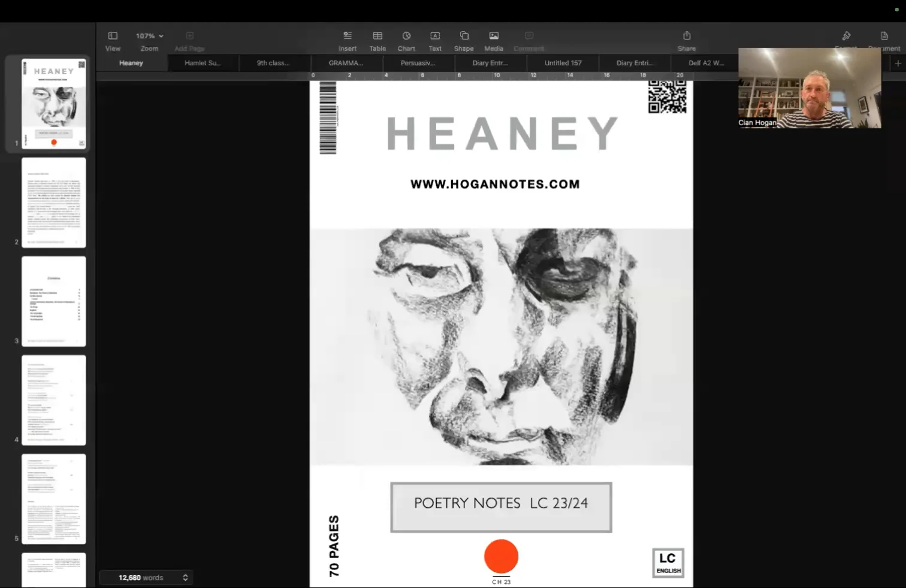Switch to the GRAMMA... tab

(x=346, y=63)
